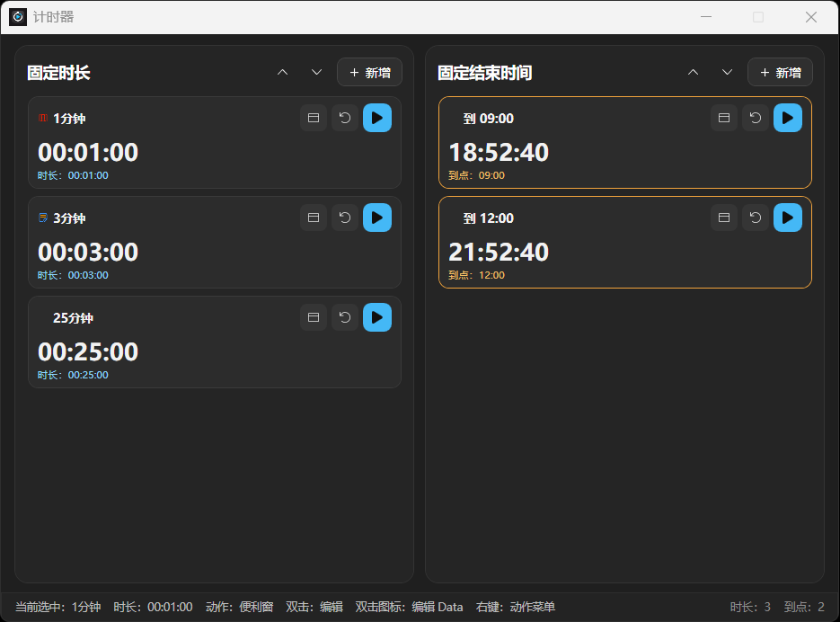Click up chevron in 固定时长 header
The height and width of the screenshot is (622, 840).
point(283,72)
